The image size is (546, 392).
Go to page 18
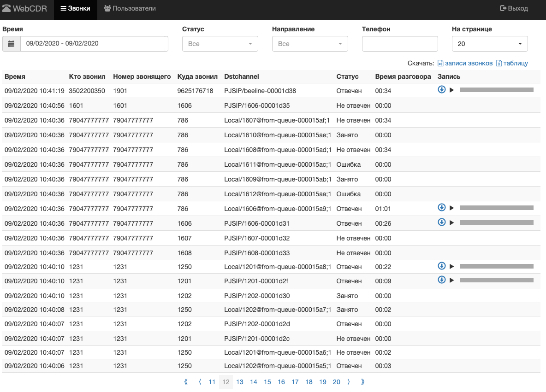click(309, 382)
